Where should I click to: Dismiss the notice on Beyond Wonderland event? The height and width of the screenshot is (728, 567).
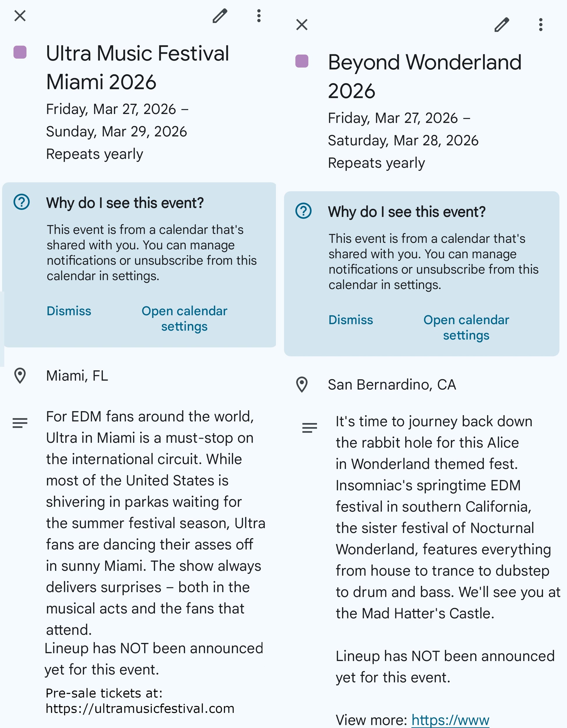tap(351, 320)
